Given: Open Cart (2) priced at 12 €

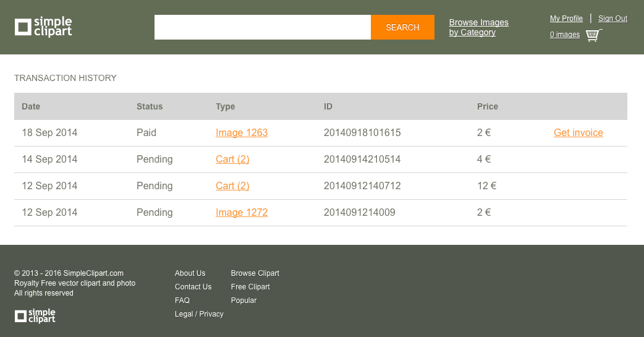Looking at the screenshot, I should tap(232, 186).
